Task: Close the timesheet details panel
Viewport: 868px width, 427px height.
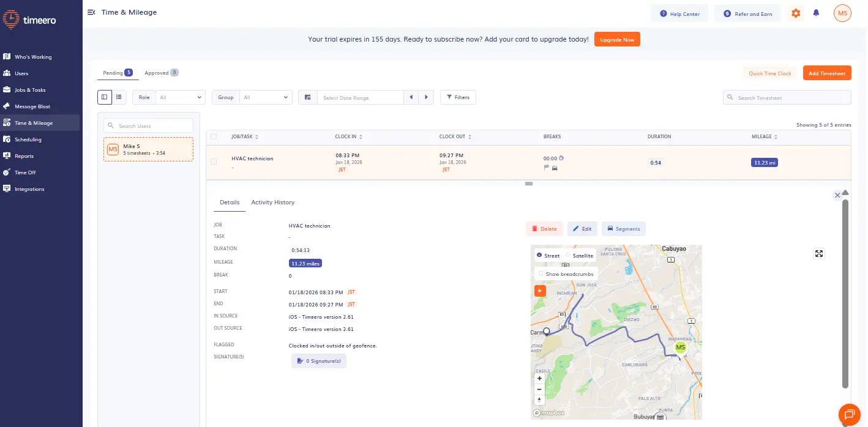Action: [837, 195]
